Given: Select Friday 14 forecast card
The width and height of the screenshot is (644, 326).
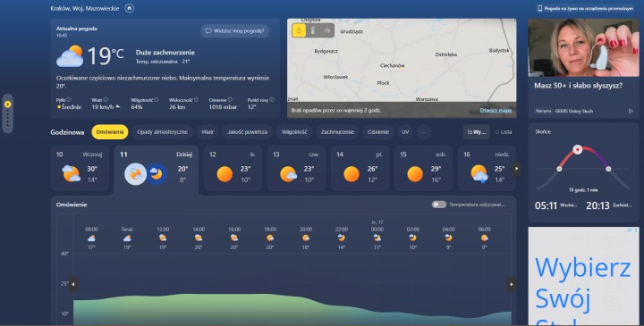Looking at the screenshot, I should (360, 168).
